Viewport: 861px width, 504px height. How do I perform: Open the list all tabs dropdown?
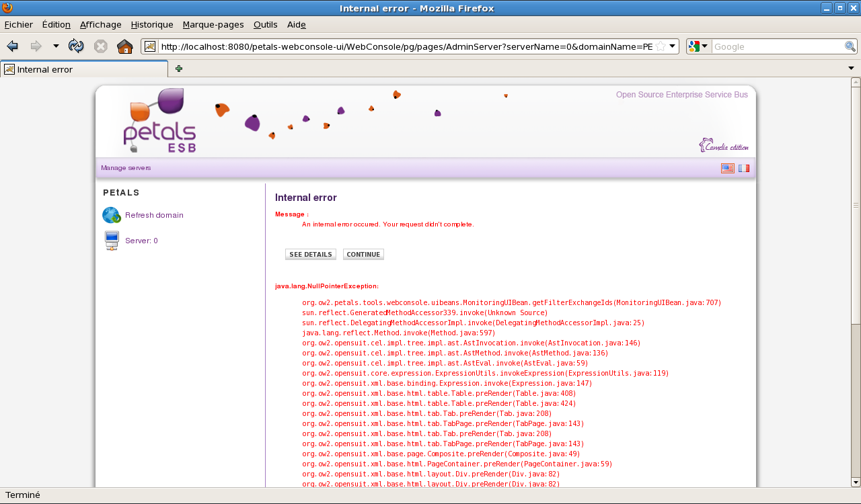pos(851,69)
